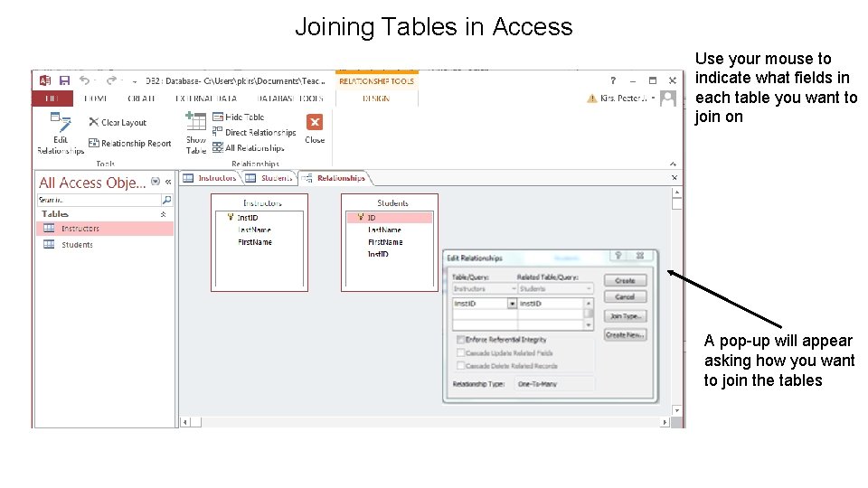Viewport: 868px width, 488px height.
Task: Click Cancel in Edit Relationships dialog
Action: (625, 297)
